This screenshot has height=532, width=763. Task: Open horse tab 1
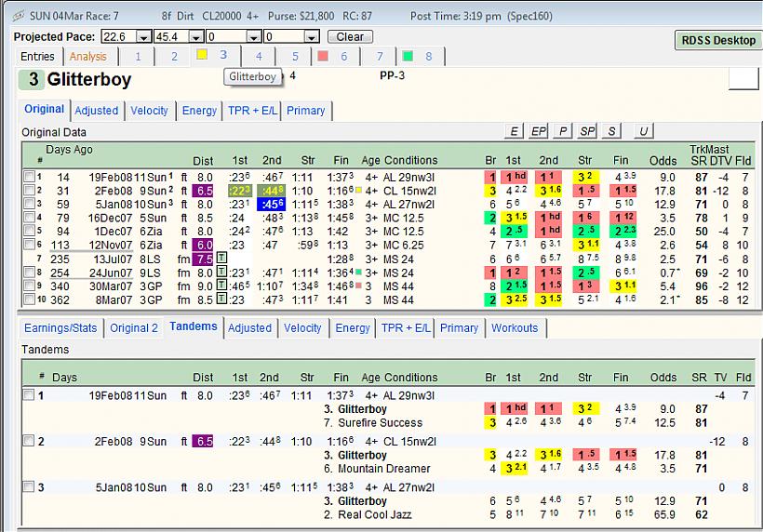click(138, 57)
